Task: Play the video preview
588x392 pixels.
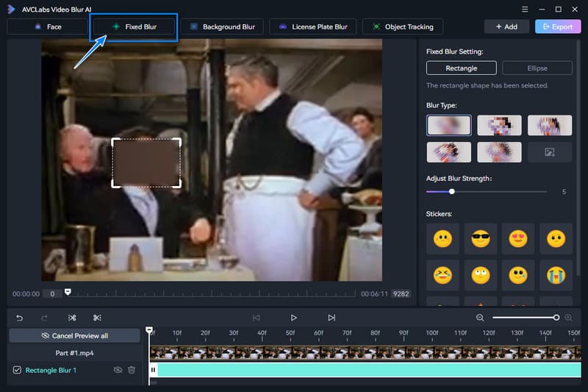Action: coord(293,318)
